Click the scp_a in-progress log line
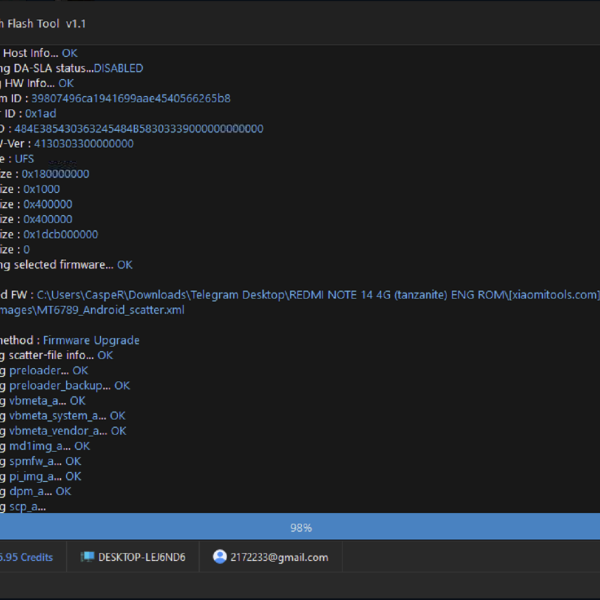 tap(23, 507)
